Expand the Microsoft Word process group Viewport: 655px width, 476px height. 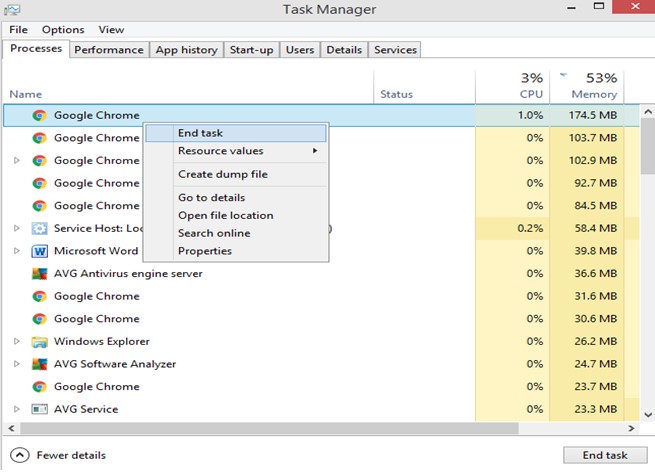tap(16, 250)
